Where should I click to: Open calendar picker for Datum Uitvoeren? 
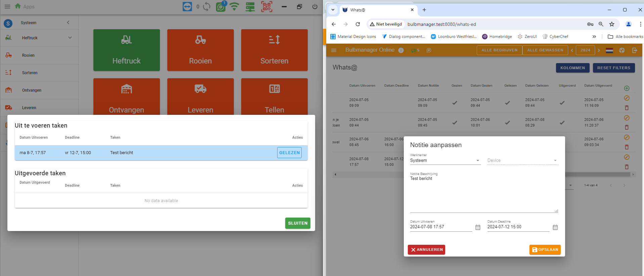click(x=478, y=227)
